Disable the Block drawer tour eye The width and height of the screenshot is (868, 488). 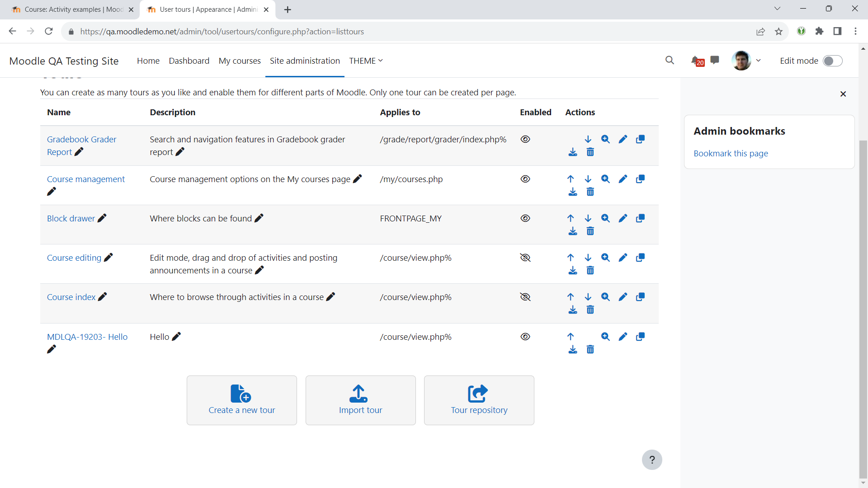coord(525,218)
